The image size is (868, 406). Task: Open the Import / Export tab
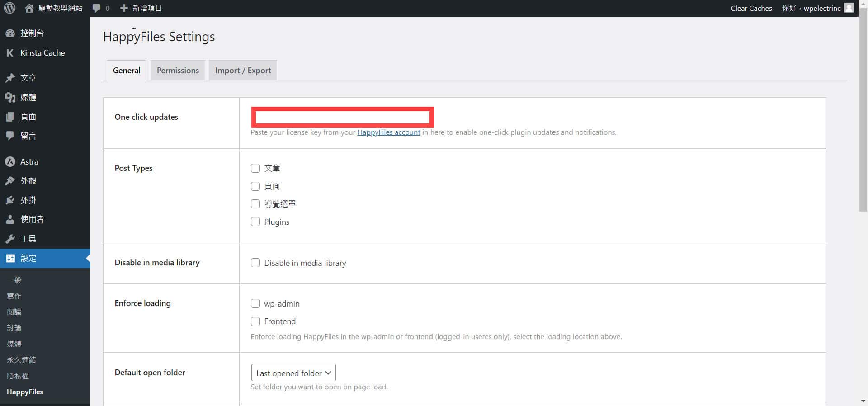(243, 71)
